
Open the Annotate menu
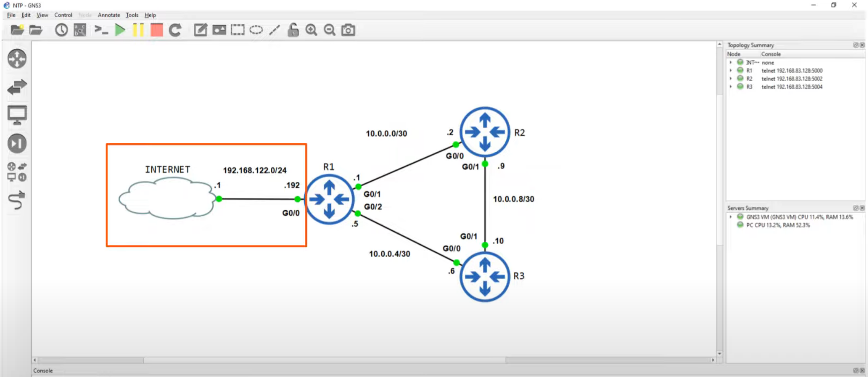tap(109, 15)
